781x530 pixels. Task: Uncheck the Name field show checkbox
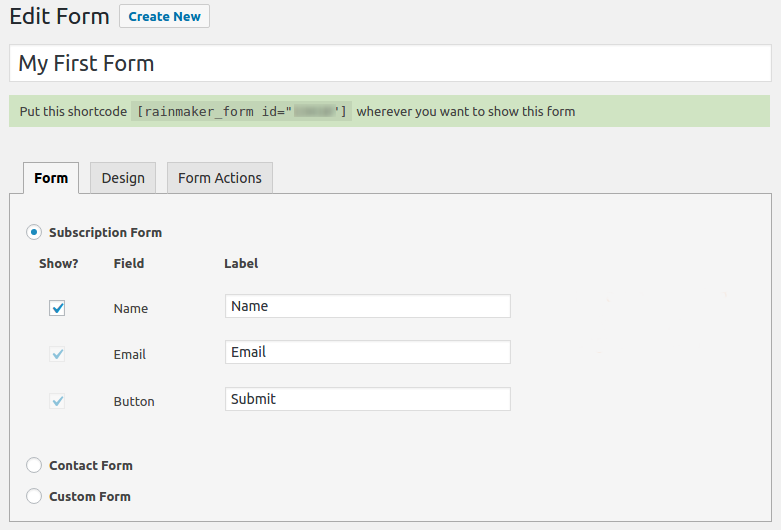pyautogui.click(x=57, y=308)
